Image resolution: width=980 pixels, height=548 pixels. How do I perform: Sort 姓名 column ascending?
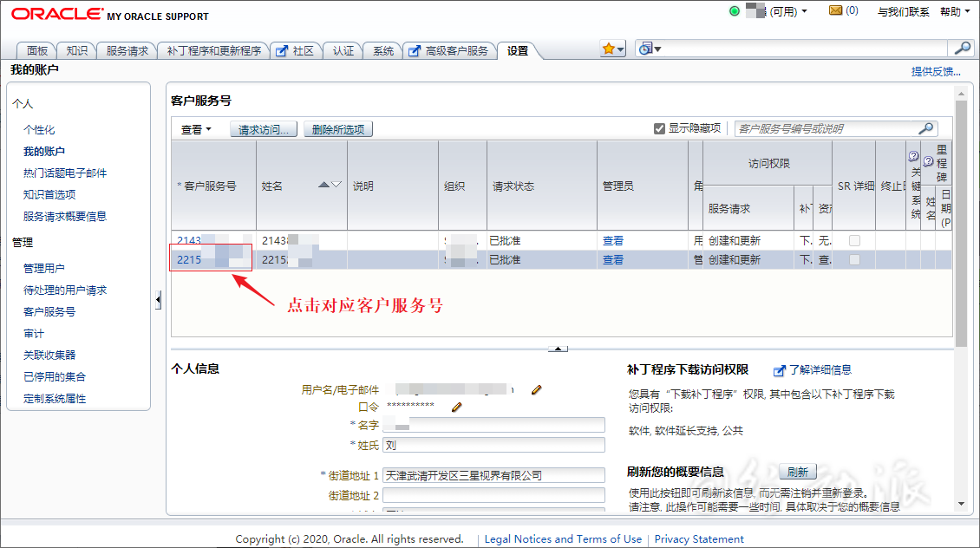point(323,185)
